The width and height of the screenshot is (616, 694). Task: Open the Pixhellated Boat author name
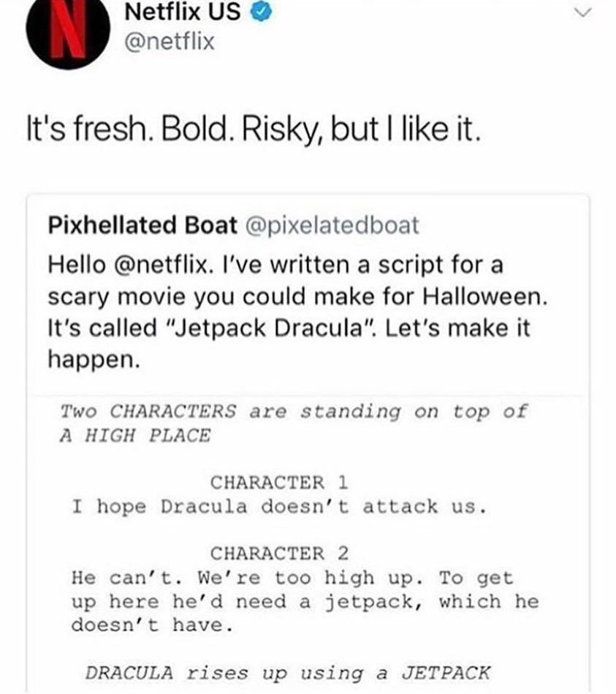pos(142,225)
